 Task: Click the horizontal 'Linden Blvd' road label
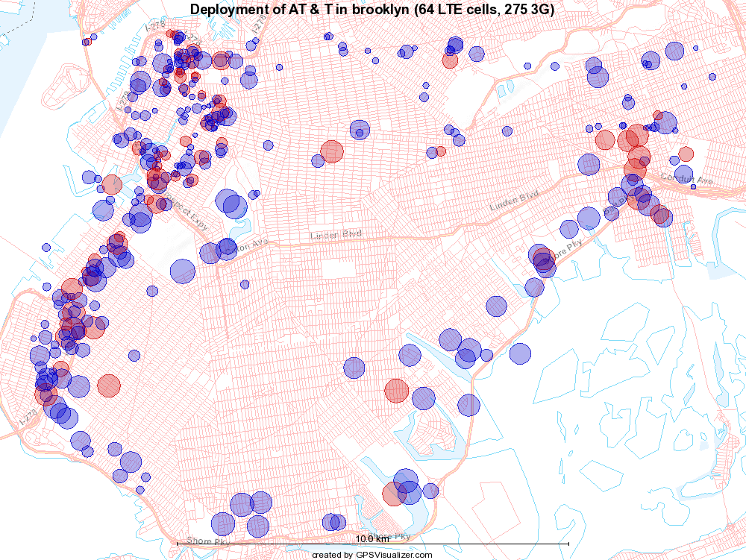(x=336, y=235)
